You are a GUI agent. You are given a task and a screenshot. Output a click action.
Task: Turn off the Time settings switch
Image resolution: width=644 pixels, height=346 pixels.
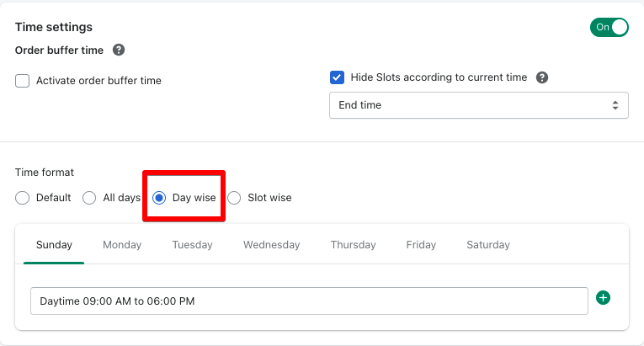(x=609, y=27)
